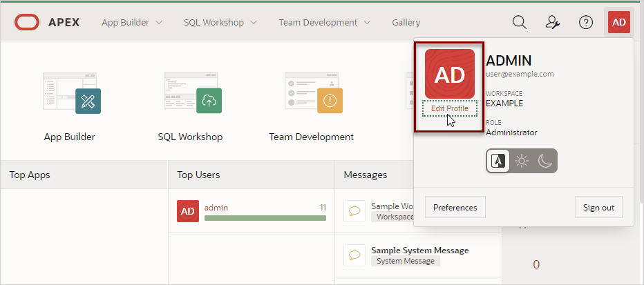The image size is (644, 285).
Task: Click the Top Apps heading
Action: [30, 175]
